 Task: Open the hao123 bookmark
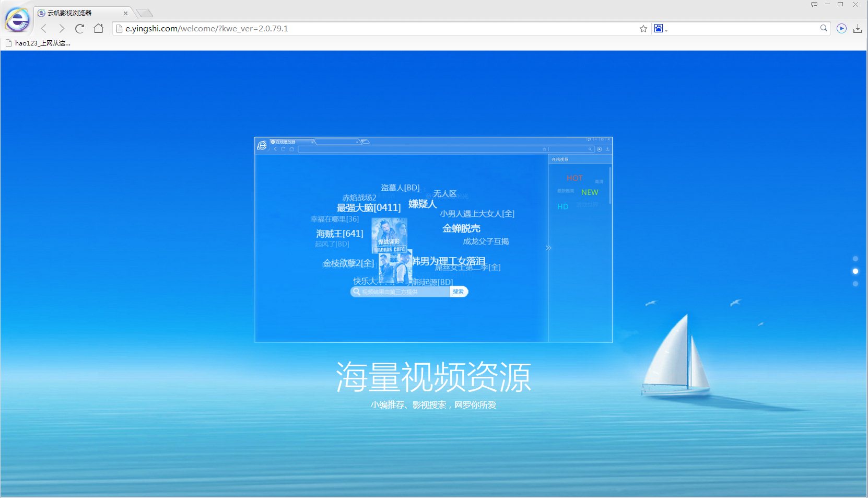[x=38, y=43]
